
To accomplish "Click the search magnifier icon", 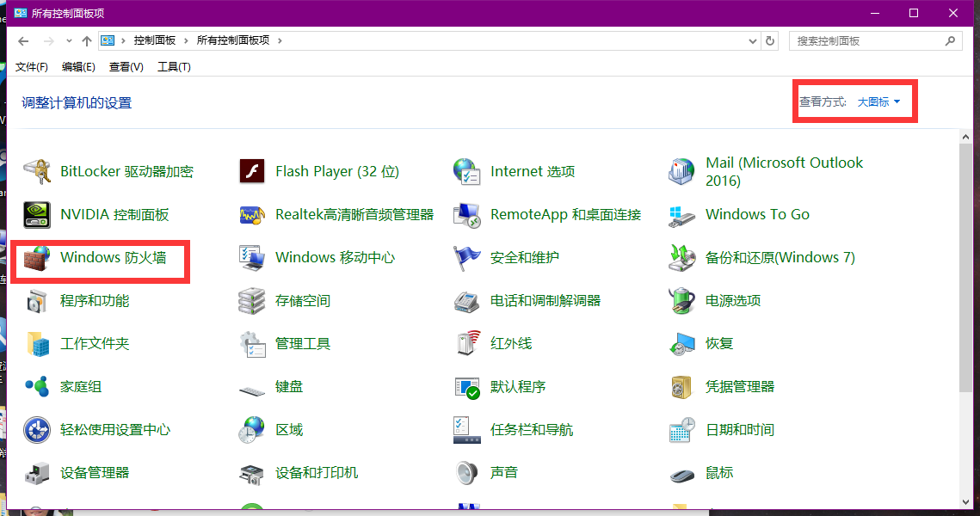I will coord(950,41).
